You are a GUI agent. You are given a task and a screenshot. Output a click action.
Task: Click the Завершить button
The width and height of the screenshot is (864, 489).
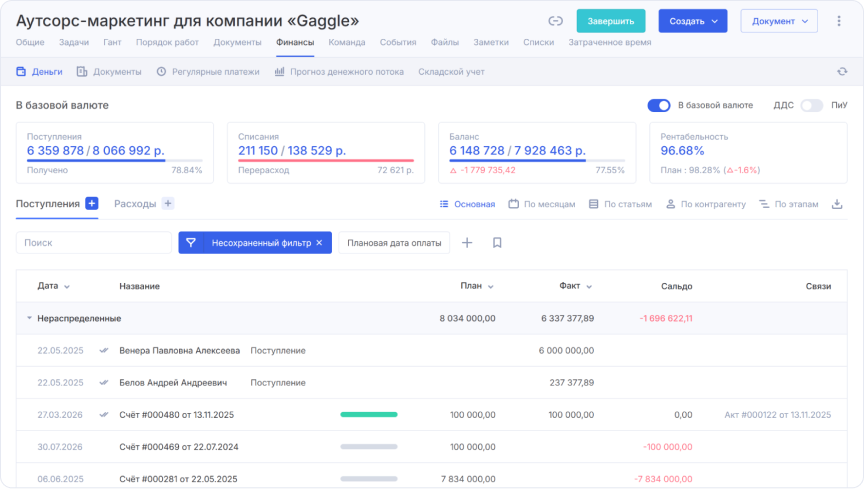click(x=611, y=21)
